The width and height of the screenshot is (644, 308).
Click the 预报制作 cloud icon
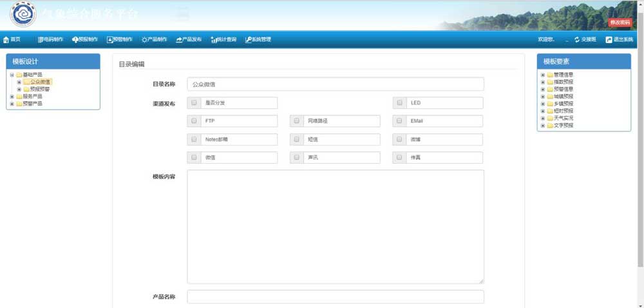(x=75, y=40)
